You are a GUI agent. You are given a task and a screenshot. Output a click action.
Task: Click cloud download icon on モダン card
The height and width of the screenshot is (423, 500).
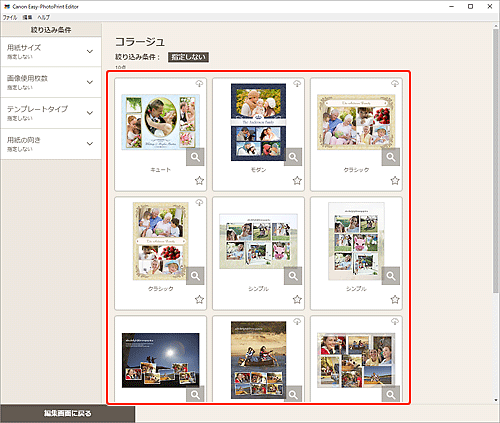click(x=297, y=84)
